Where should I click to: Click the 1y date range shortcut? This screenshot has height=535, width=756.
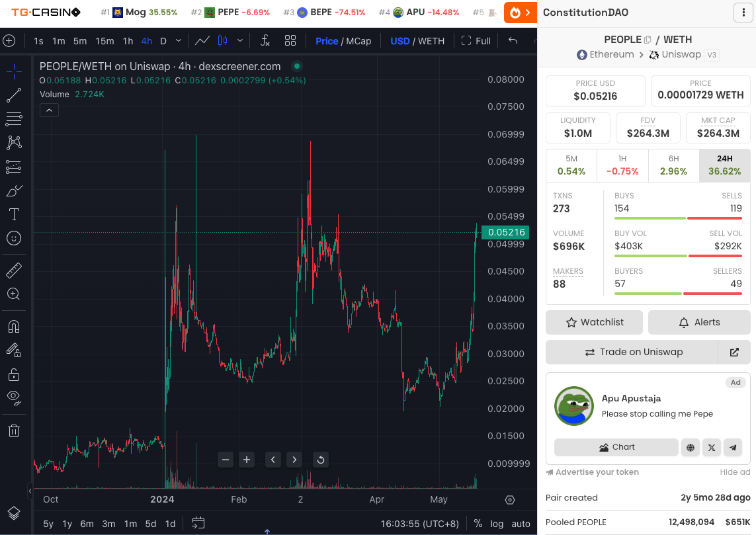point(67,524)
